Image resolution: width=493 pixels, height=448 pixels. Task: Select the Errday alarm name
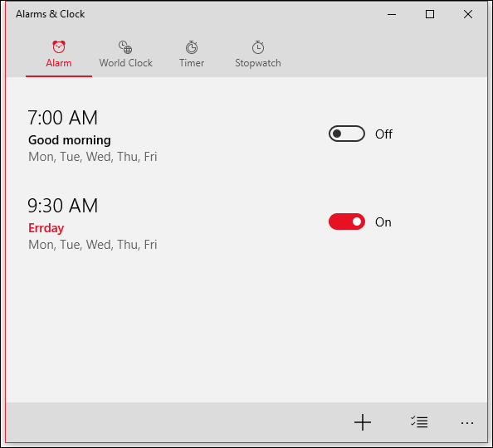[x=46, y=228]
